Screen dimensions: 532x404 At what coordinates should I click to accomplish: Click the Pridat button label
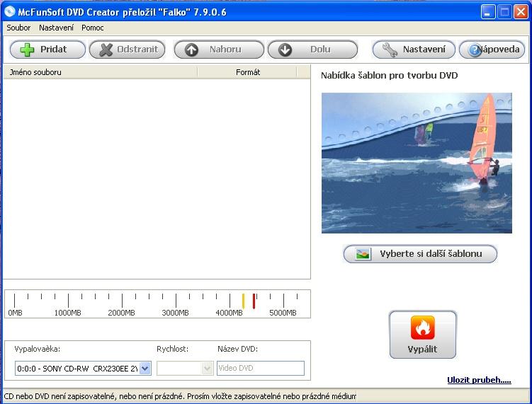coord(53,49)
